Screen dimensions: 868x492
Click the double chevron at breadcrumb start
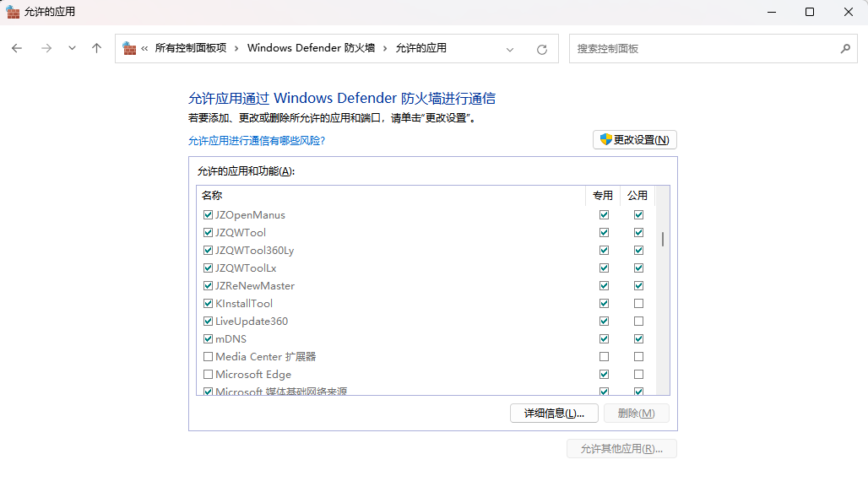click(144, 49)
